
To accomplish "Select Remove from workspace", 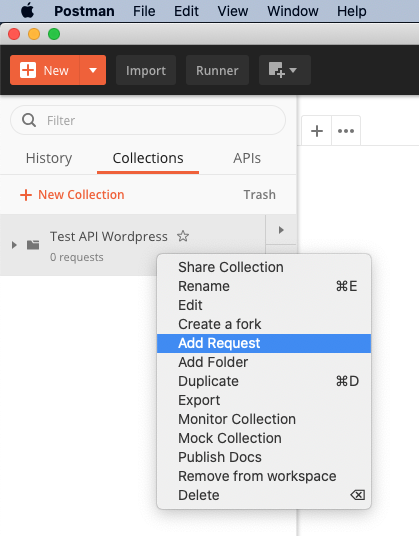I will [264, 476].
